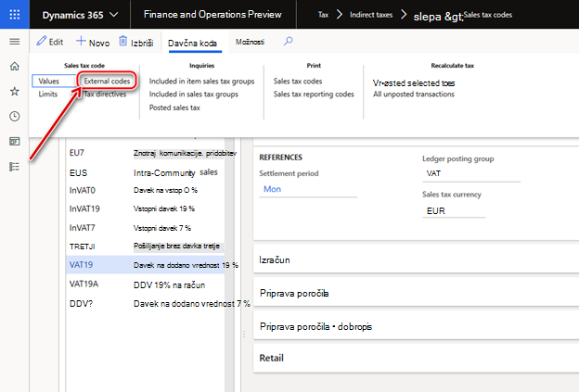The height and width of the screenshot is (392, 579).
Task: Open Modules list icon in sidebar
Action: [15, 167]
